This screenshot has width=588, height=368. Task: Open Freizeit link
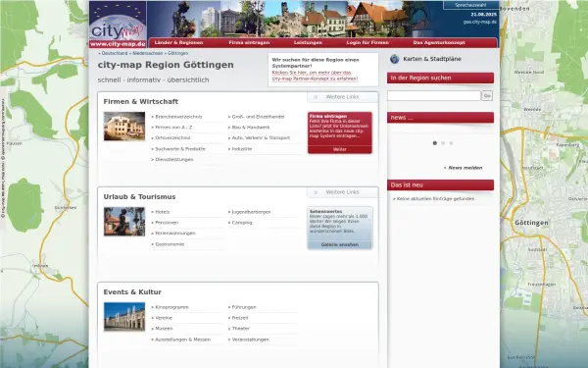(240, 318)
